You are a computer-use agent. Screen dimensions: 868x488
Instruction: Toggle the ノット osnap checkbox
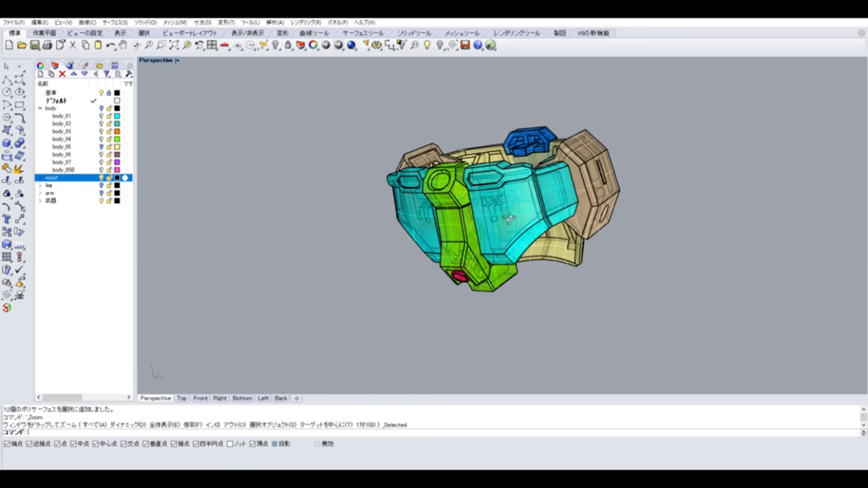coord(230,444)
